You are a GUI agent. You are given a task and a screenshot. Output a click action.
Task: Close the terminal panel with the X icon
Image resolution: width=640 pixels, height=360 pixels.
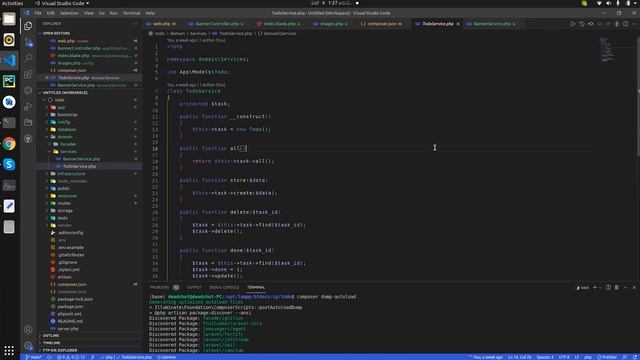pyautogui.click(x=634, y=287)
